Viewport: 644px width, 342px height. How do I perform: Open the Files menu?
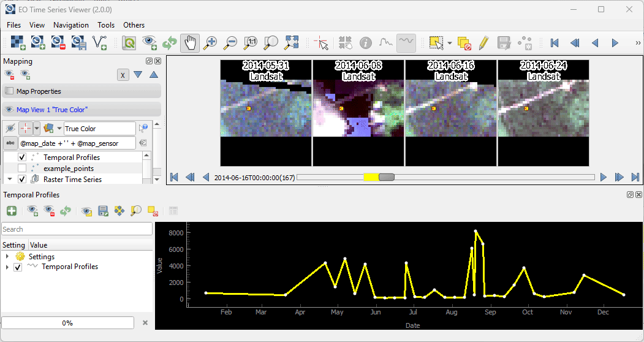(x=13, y=25)
